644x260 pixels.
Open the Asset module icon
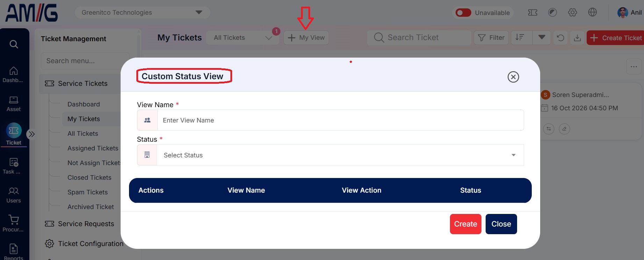pos(13,104)
